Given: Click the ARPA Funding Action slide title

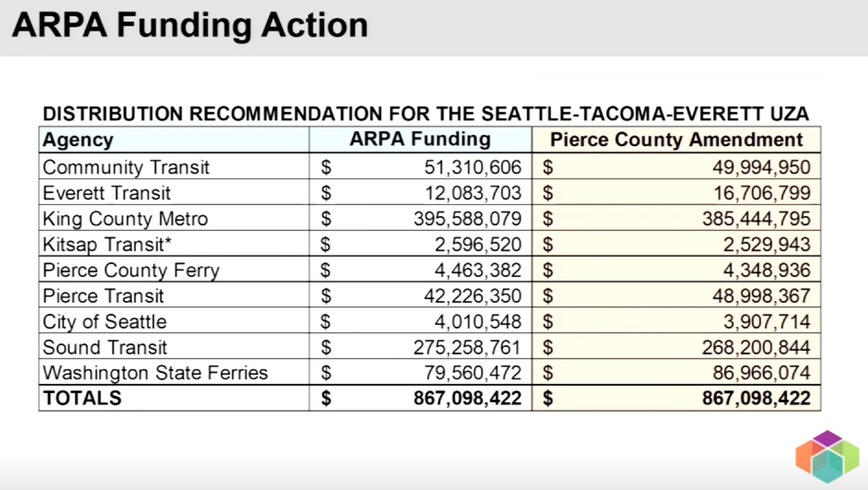Looking at the screenshot, I should point(190,25).
